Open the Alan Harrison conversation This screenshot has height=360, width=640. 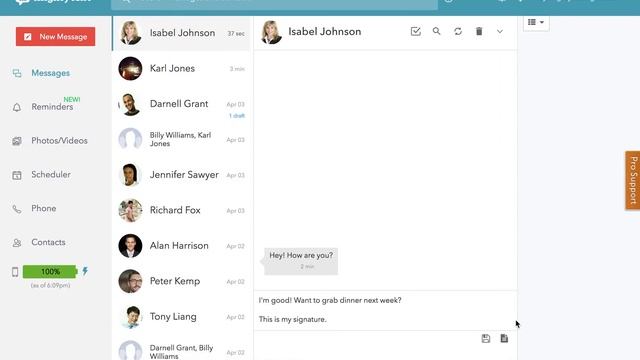(x=181, y=246)
